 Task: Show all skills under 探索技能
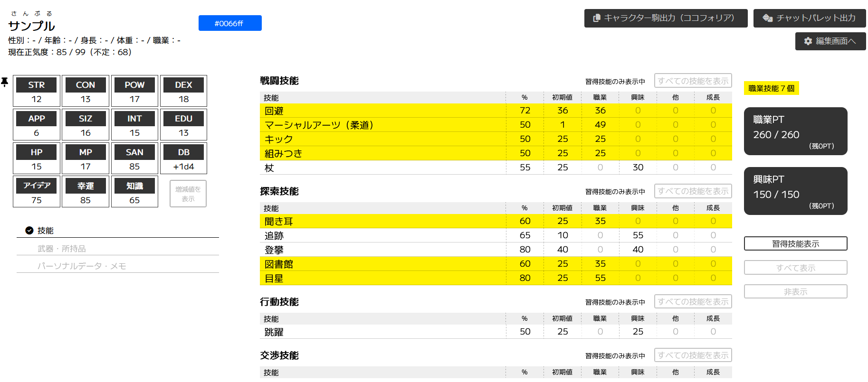693,191
